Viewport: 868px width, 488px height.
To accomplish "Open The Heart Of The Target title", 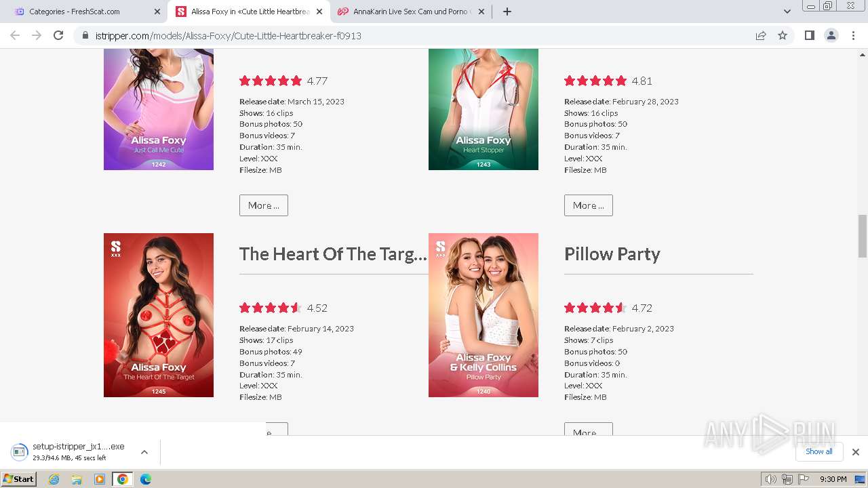I will (x=333, y=254).
